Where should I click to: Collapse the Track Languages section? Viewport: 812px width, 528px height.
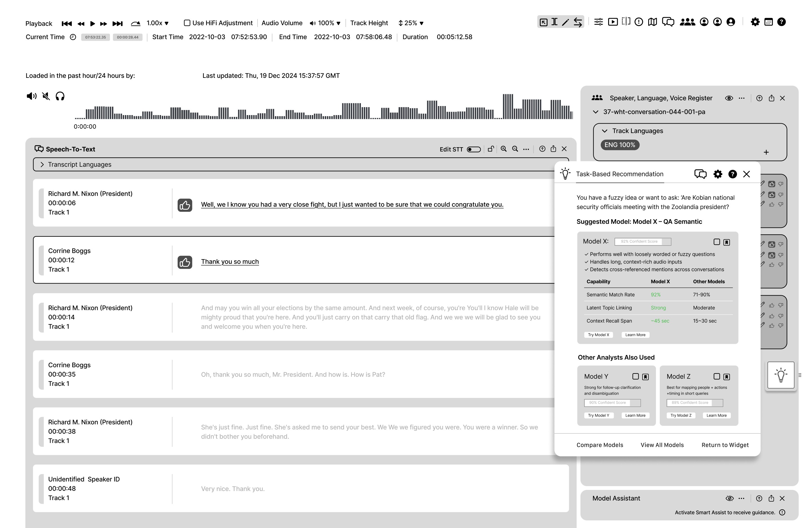click(x=604, y=131)
